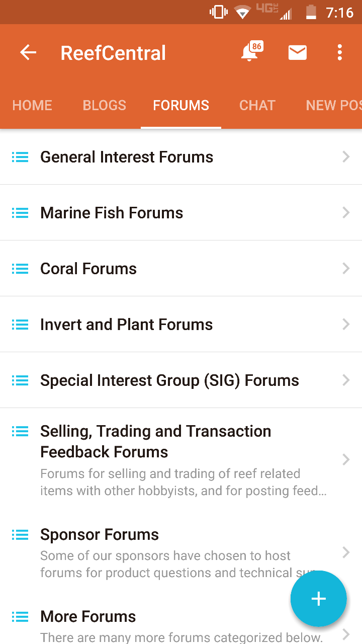Expand Marine Fish Forums chevron

pos(346,213)
